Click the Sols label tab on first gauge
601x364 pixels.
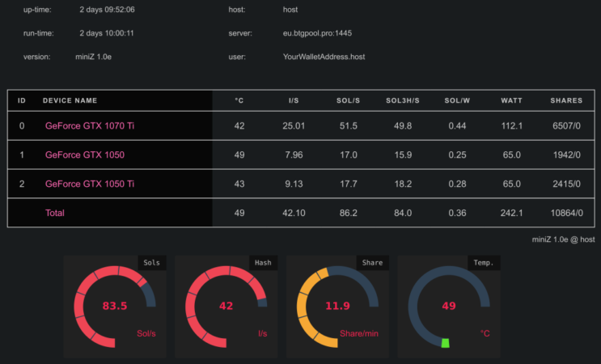[x=152, y=263]
